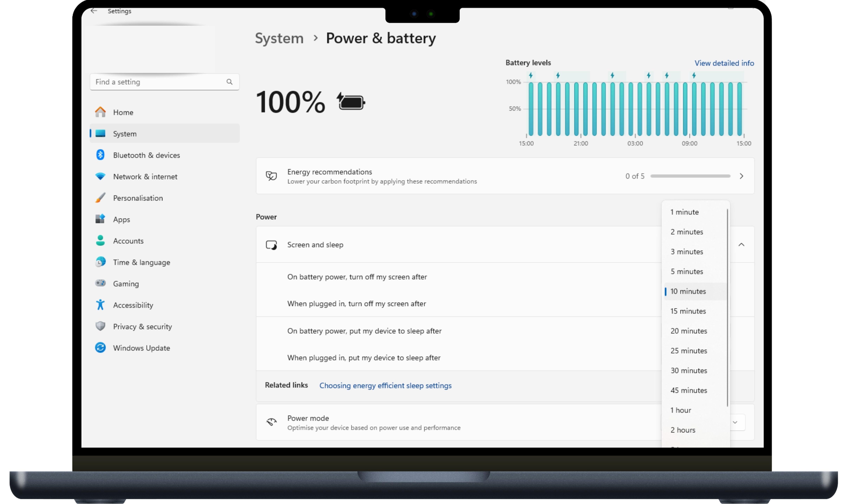Pick the 10 minutes selected option
Image resolution: width=848 pixels, height=504 pixels.
click(x=695, y=291)
